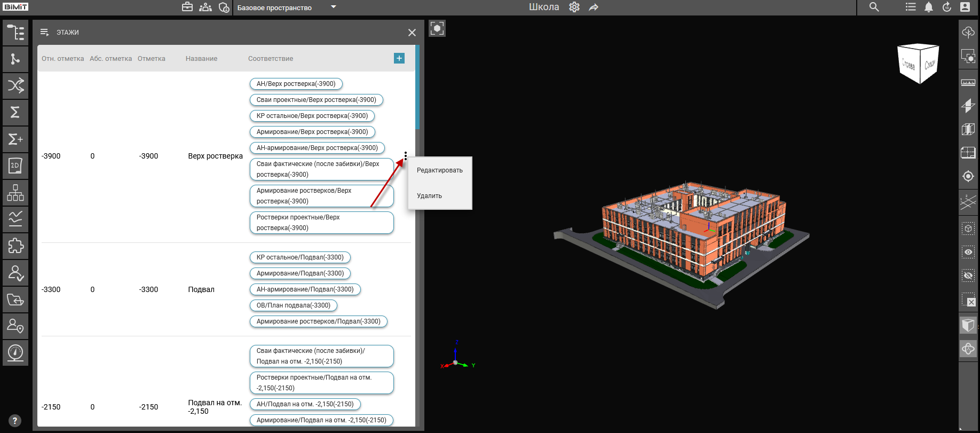Open the model tree icon in left sidebar

coord(15,33)
